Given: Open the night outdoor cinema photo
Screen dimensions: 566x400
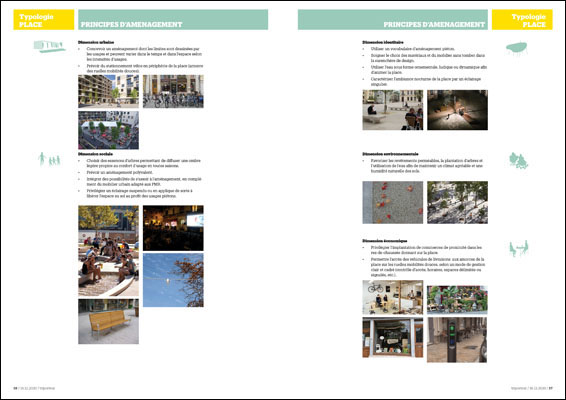Looking at the screenshot, I should [x=173, y=228].
